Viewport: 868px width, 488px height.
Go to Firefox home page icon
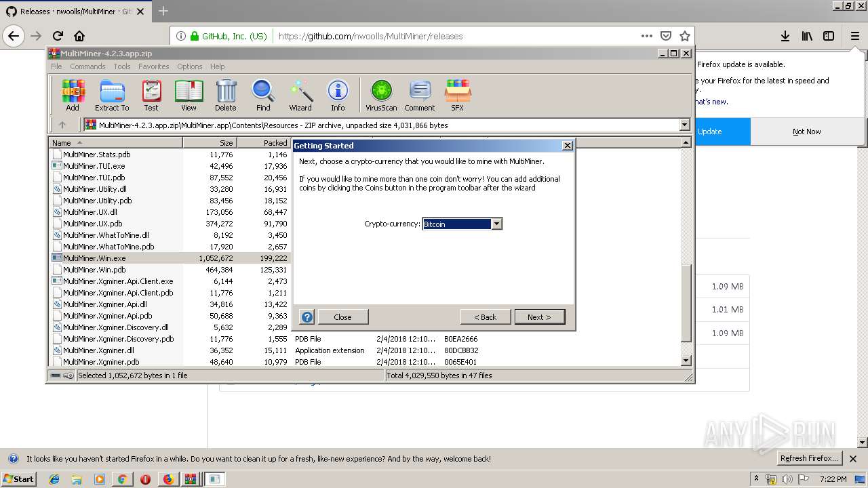(79, 36)
